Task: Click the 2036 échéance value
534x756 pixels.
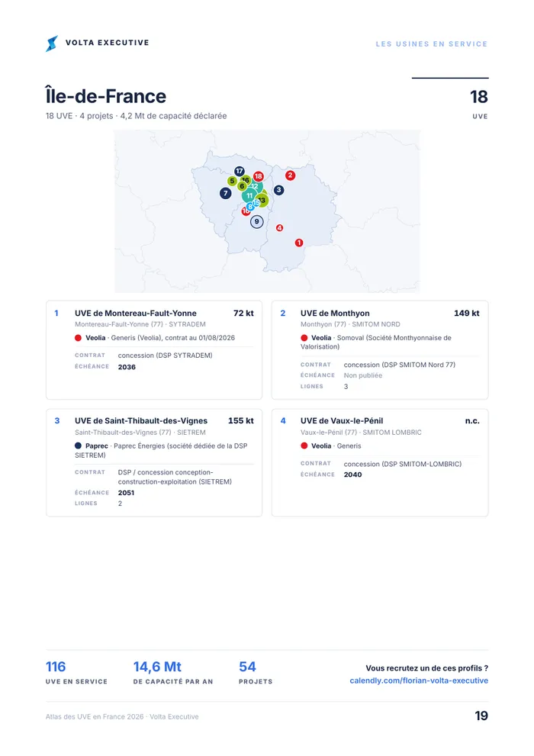Action: point(127,367)
